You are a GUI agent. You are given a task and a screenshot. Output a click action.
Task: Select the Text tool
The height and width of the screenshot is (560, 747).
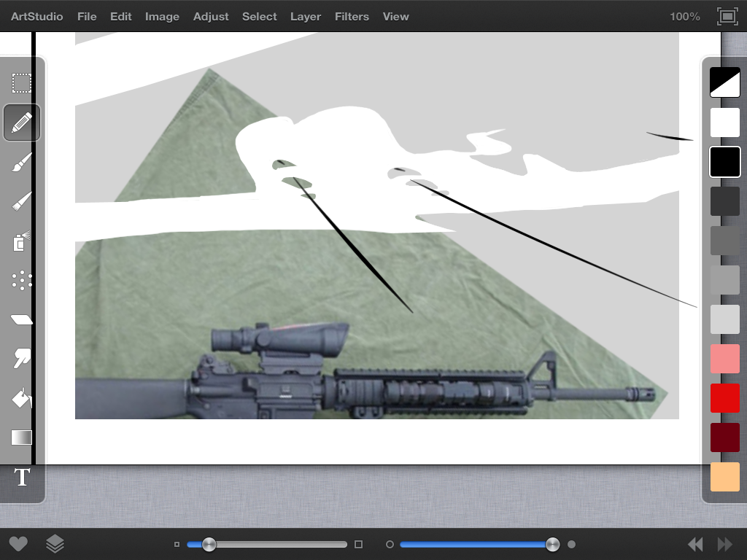pyautogui.click(x=22, y=477)
